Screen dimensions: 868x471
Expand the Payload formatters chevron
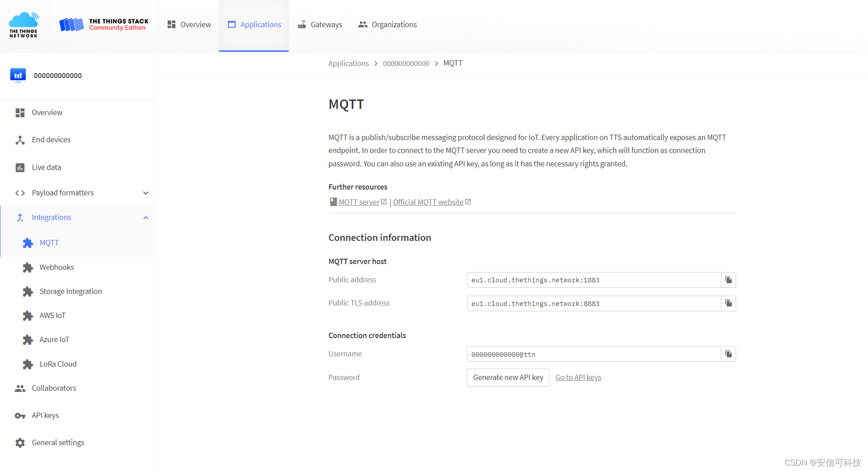click(146, 193)
